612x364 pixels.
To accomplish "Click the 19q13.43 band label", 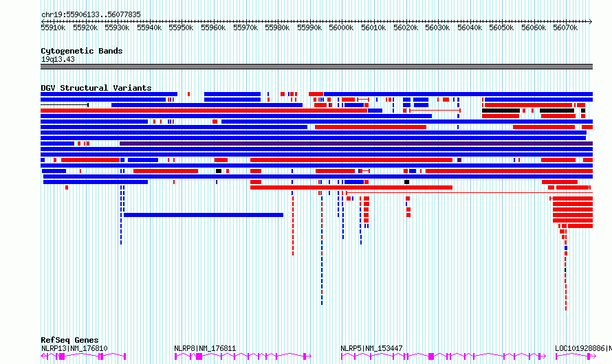I will 58,59.
